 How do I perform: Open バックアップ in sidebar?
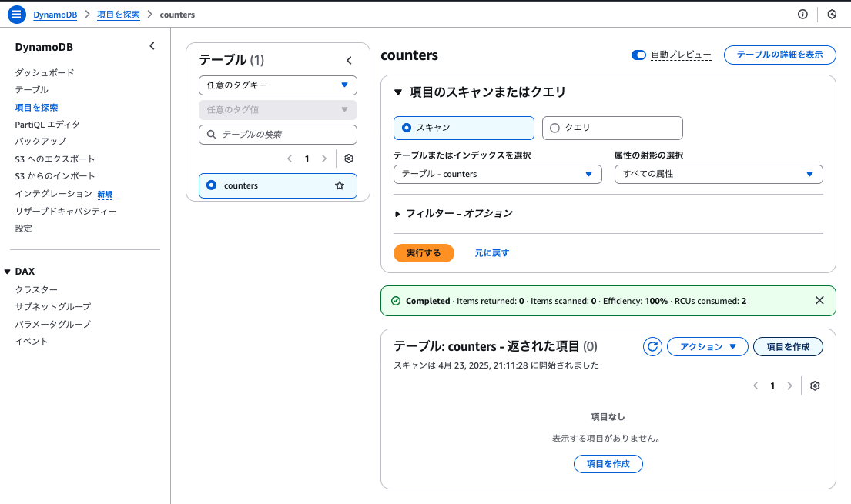point(41,141)
